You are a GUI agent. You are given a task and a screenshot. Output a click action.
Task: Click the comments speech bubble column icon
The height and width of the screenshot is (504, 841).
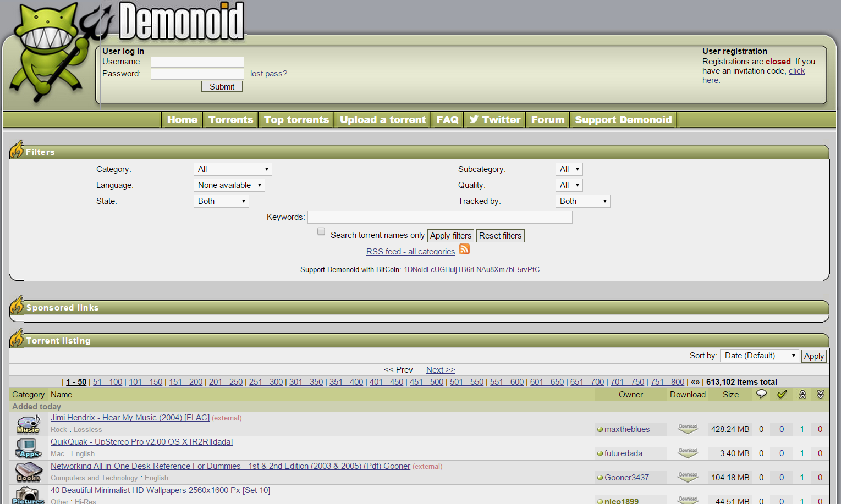point(761,394)
